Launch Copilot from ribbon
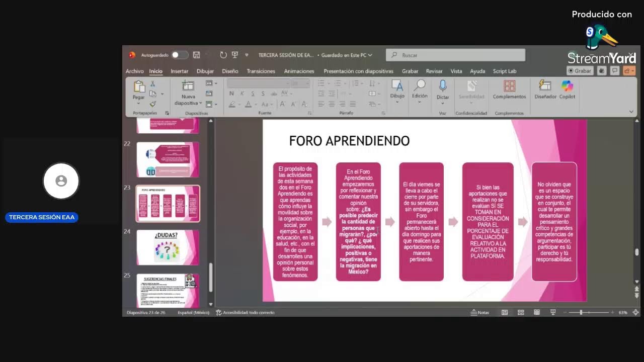The width and height of the screenshot is (644, 362). pos(567,89)
